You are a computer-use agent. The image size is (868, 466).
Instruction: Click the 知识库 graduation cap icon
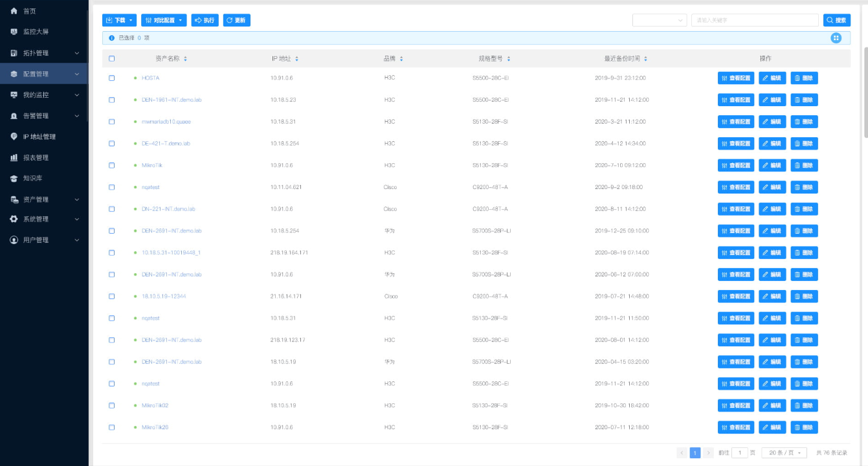pos(14,178)
